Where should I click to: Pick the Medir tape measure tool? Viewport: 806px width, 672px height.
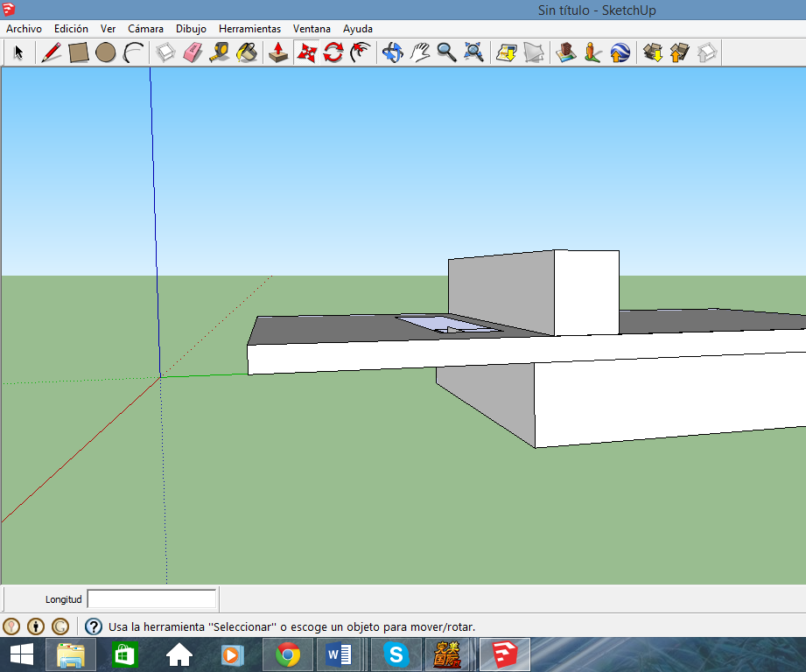(220, 52)
